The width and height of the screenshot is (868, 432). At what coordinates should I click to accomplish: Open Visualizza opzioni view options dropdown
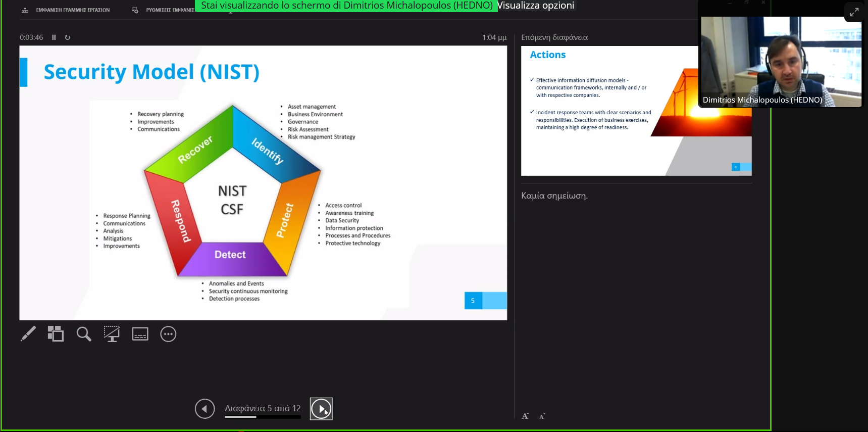pos(536,6)
